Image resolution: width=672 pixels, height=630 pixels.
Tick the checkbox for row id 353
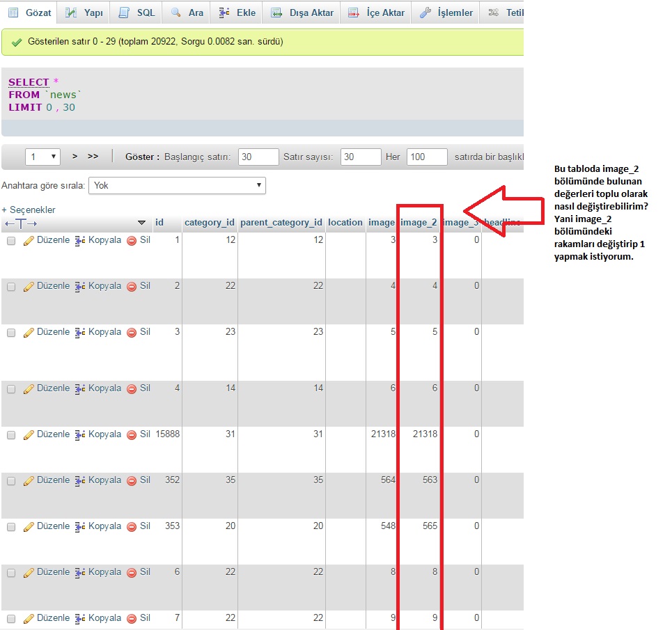(x=11, y=527)
